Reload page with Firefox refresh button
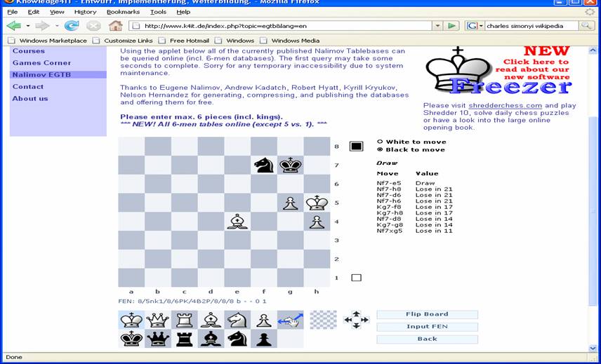 click(72, 26)
